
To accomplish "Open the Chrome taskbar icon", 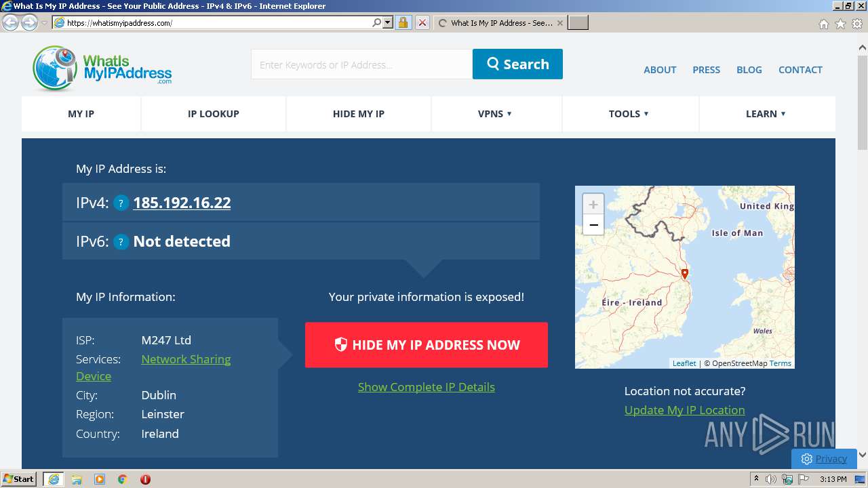I will (x=123, y=479).
